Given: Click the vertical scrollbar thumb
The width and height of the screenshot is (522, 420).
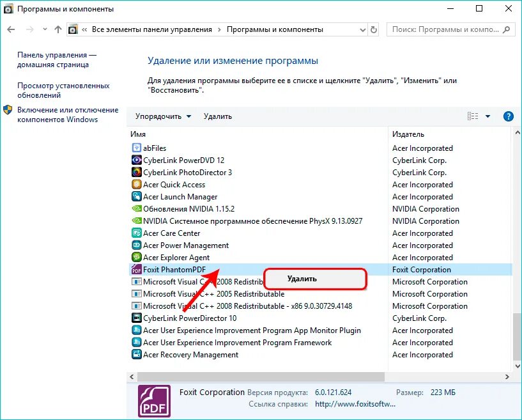Looking at the screenshot, I should pos(518,336).
